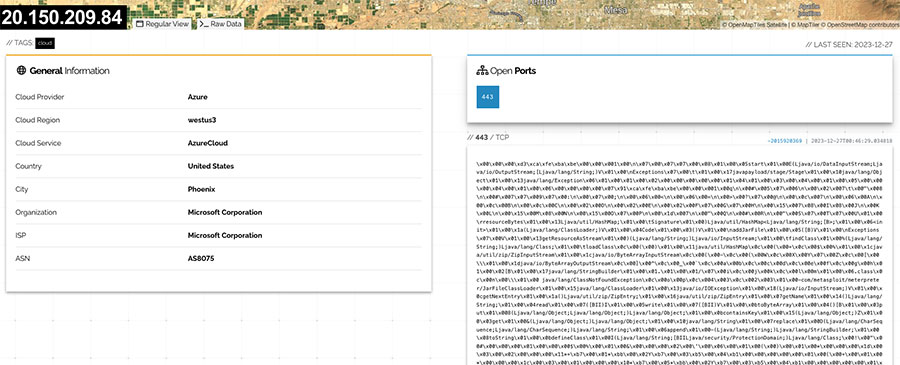
Task: Select the westus3 cloud region value
Action: pyautogui.click(x=201, y=120)
